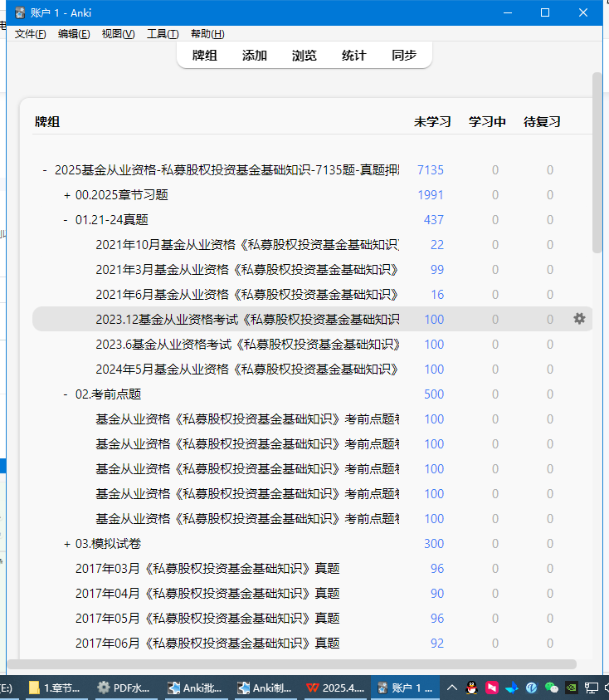Open options gear for the 2023.12 deck

(x=579, y=319)
